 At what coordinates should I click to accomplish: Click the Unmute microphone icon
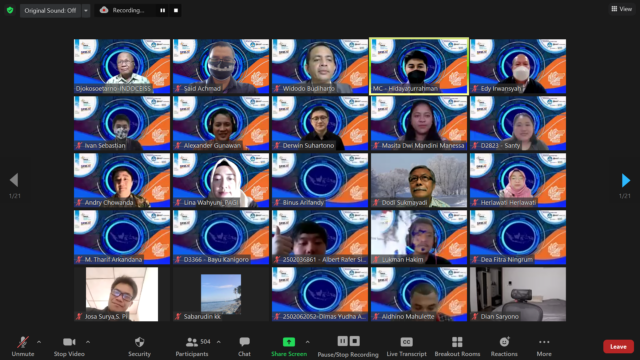(x=23, y=342)
